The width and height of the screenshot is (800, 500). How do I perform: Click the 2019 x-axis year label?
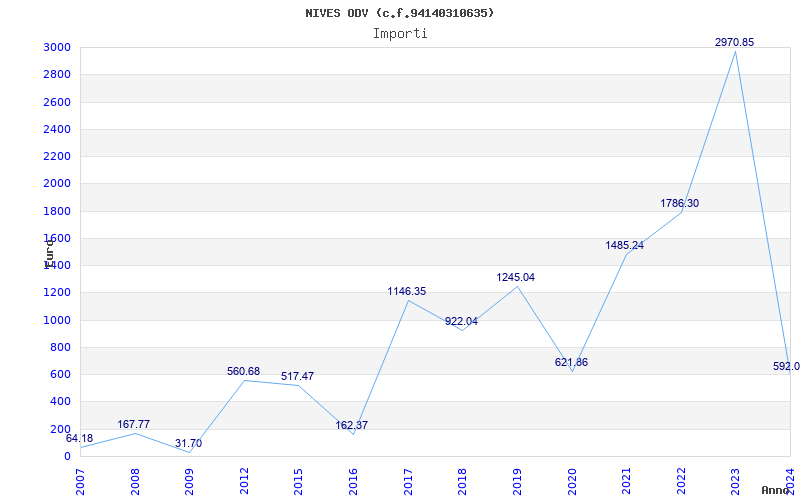(517, 481)
